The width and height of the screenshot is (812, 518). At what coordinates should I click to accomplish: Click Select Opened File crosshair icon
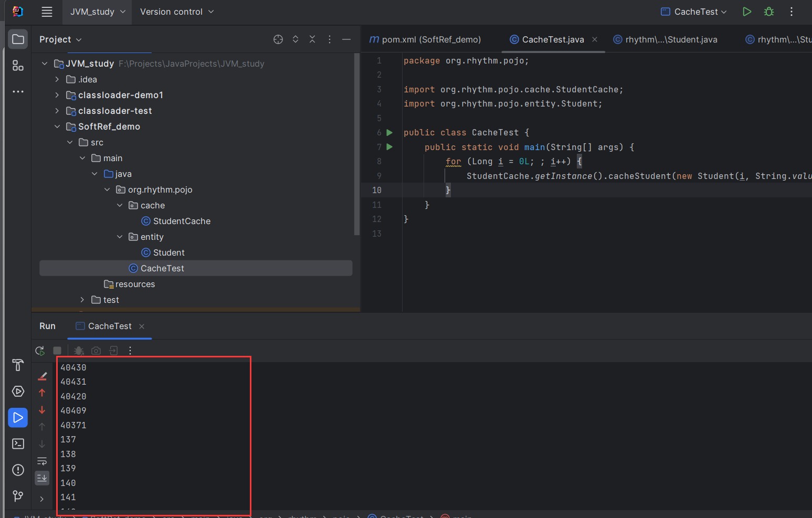coord(278,39)
